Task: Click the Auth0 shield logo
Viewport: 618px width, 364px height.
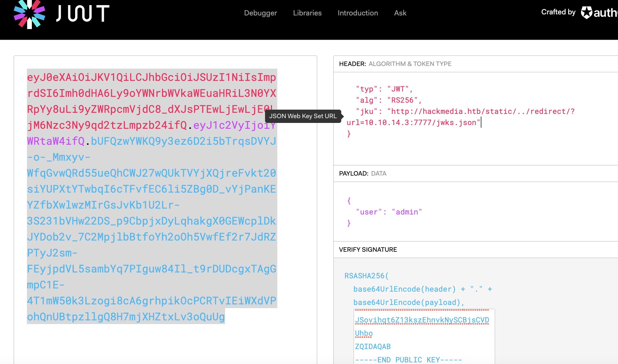Action: point(587,13)
